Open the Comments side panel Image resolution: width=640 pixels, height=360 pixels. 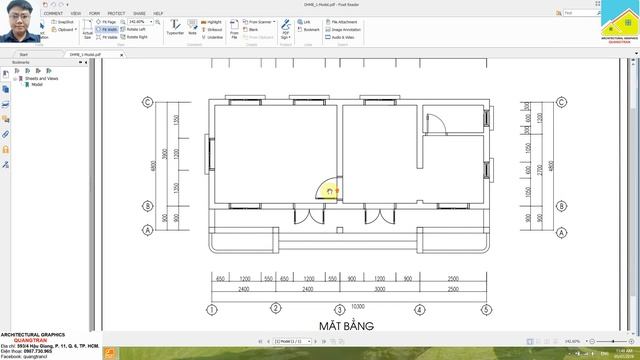(x=5, y=119)
